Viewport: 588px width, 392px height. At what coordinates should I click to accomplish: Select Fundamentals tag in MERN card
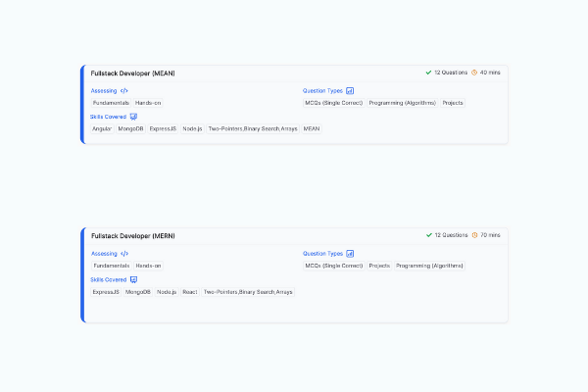pyautogui.click(x=111, y=266)
